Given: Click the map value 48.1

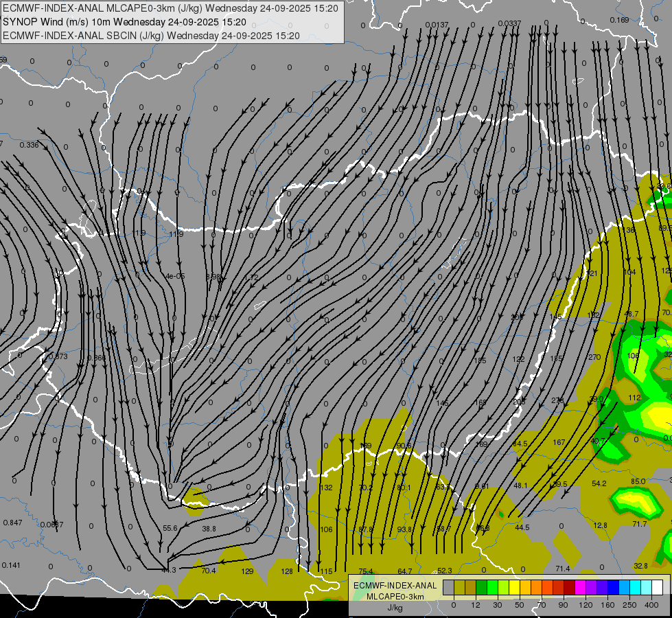Looking at the screenshot, I should pos(521,486).
